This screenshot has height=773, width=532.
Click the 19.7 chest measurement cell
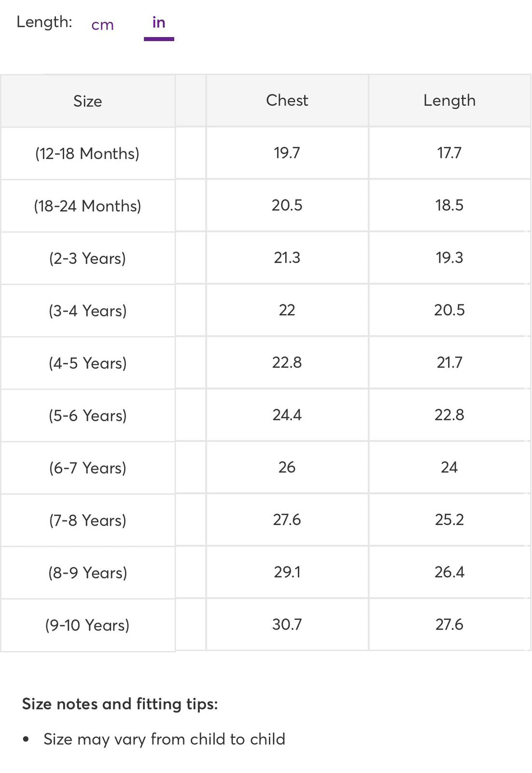click(x=287, y=153)
